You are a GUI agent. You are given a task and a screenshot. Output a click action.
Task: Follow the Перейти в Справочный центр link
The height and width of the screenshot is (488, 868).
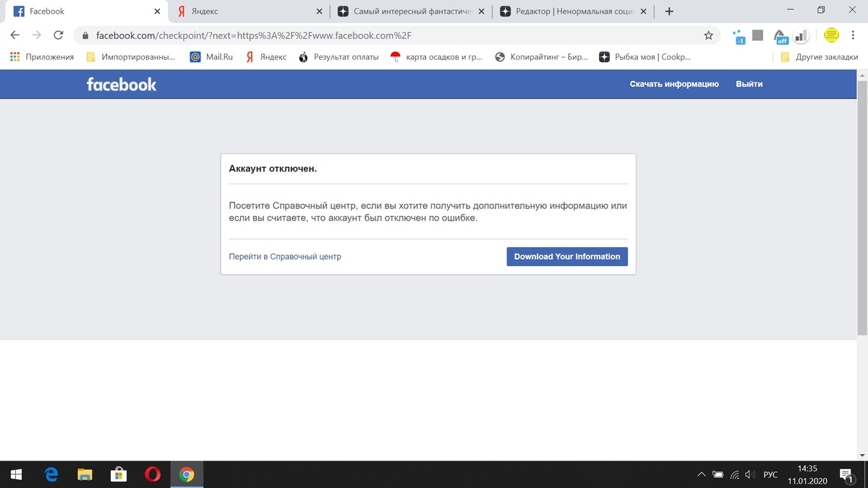[285, 257]
